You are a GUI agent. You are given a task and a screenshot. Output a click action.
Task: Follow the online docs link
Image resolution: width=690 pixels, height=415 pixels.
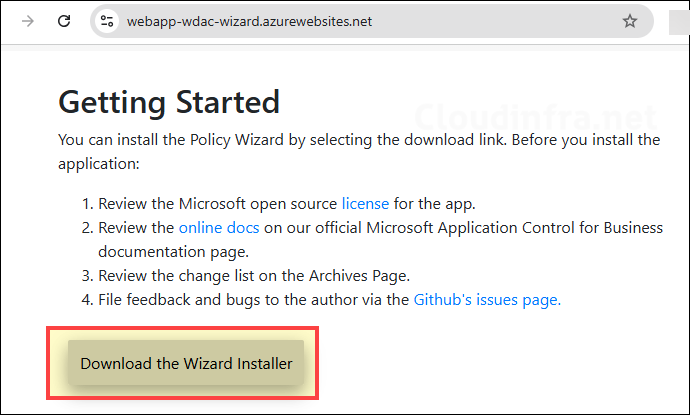219,227
